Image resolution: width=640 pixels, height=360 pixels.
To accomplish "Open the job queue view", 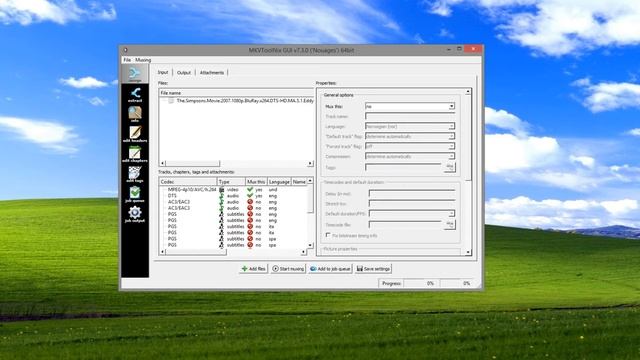I will pos(135,194).
